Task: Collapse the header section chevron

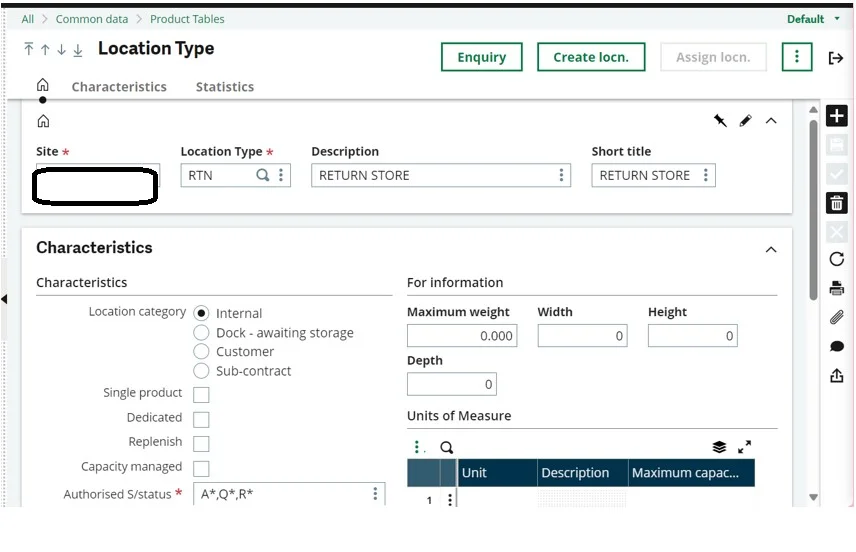Action: coord(771,121)
